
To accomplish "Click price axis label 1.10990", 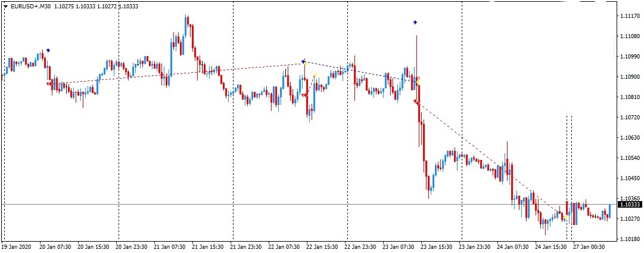I will 630,56.
